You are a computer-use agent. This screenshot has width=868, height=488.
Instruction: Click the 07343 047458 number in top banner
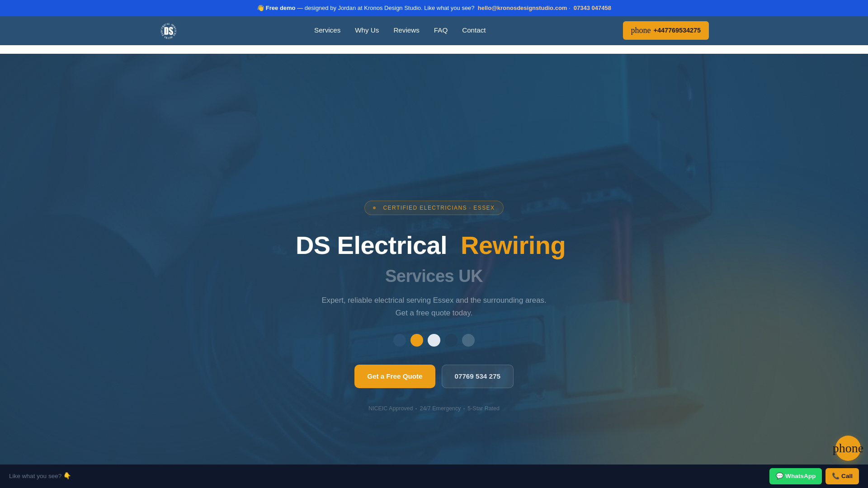click(592, 8)
